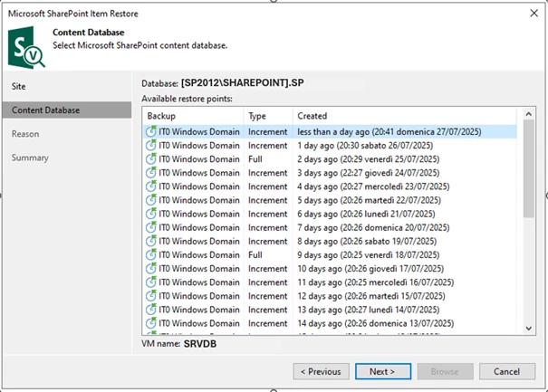Cancel the restore wizard
548x392 pixels.
(x=507, y=371)
